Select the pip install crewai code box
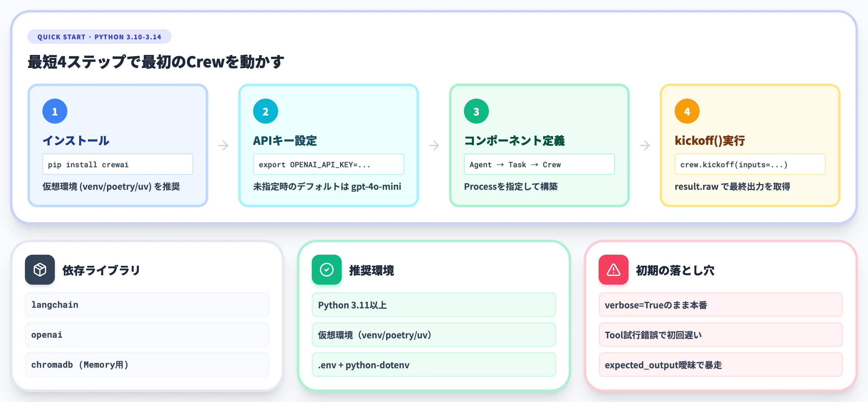The image size is (868, 402). (x=118, y=164)
